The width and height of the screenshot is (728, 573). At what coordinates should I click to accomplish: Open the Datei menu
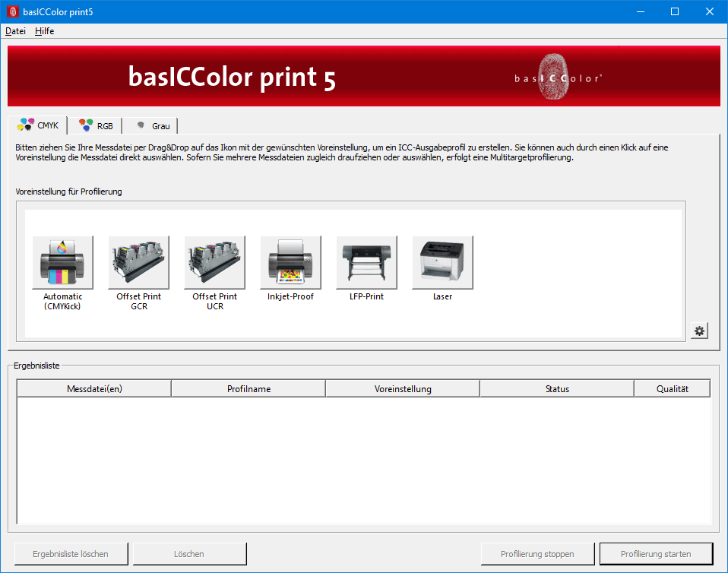click(15, 31)
